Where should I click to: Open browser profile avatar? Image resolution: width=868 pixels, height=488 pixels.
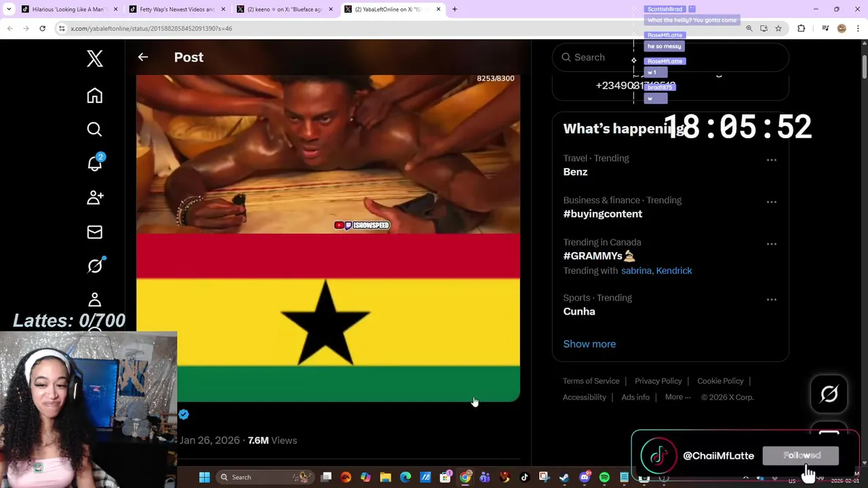[x=842, y=28]
